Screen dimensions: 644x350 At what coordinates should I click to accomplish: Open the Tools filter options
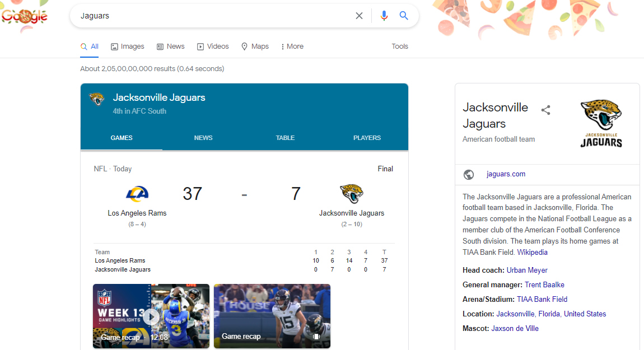click(x=399, y=46)
